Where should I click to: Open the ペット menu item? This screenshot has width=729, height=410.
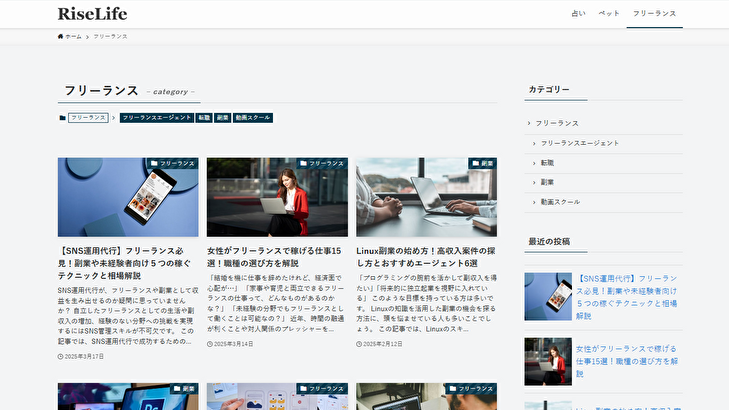(609, 14)
